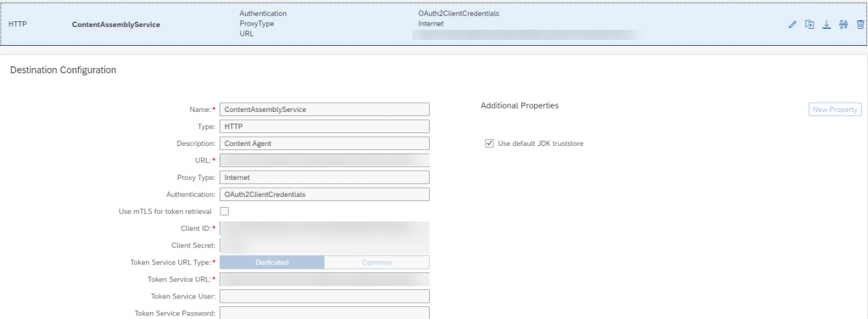The image size is (868, 319).
Task: Toggle Use mTLS for token retrieval checkbox
Action: (225, 211)
